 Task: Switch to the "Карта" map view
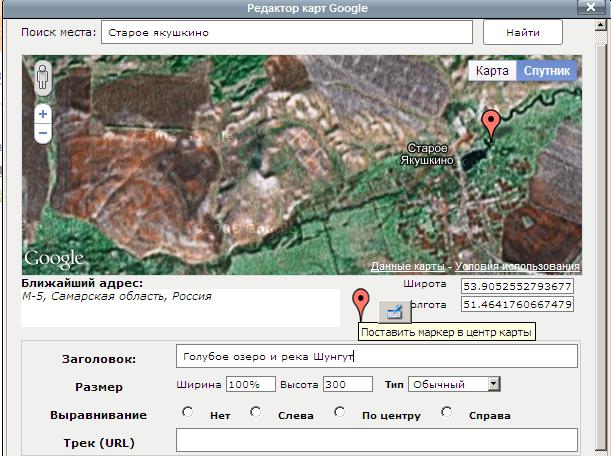[x=492, y=71]
